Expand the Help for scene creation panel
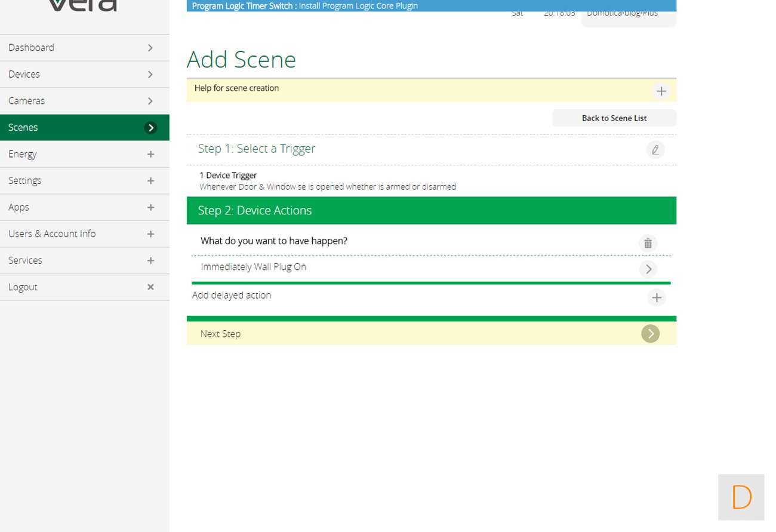This screenshot has height=532, width=776. coord(661,91)
